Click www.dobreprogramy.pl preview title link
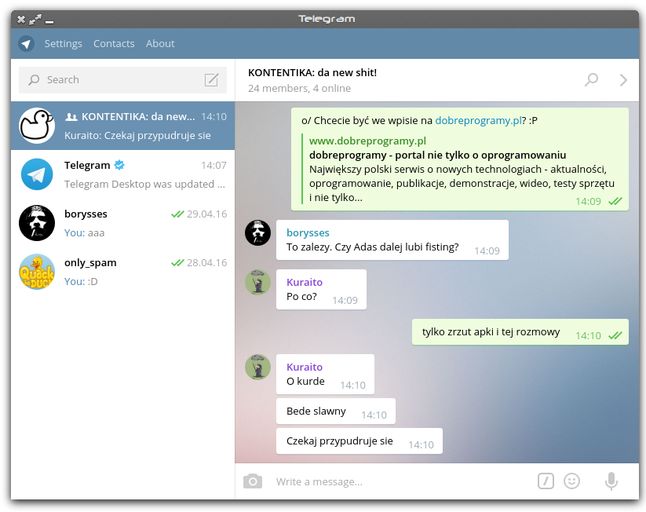Image resolution: width=646 pixels, height=512 pixels. pos(367,141)
